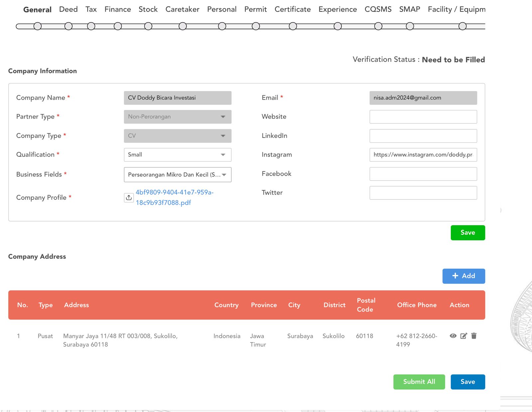Open the Partner Type dropdown
532x412 pixels.
(x=178, y=117)
